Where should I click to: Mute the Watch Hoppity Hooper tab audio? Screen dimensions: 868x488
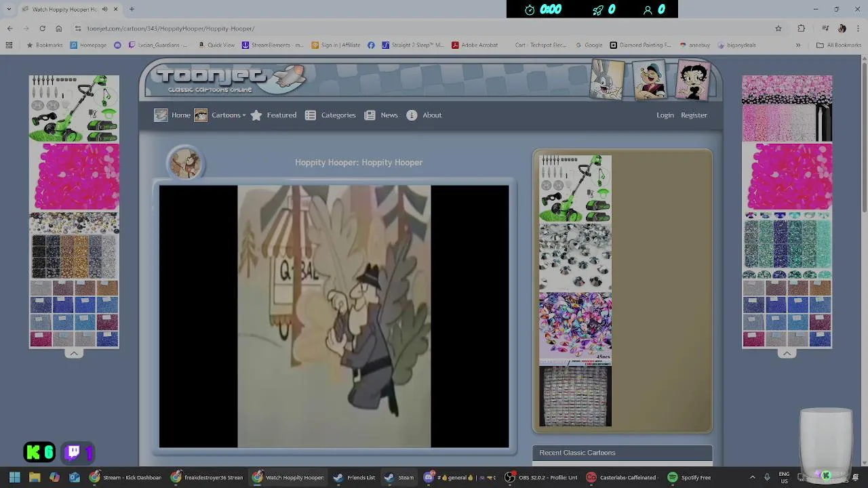[x=104, y=9]
